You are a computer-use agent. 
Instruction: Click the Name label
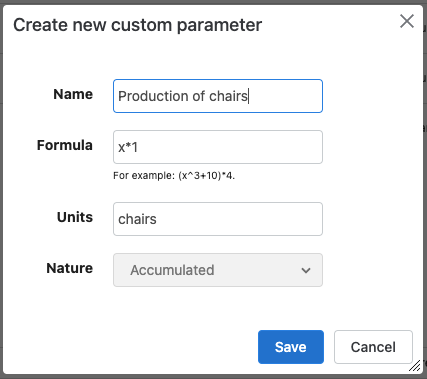[x=73, y=94]
